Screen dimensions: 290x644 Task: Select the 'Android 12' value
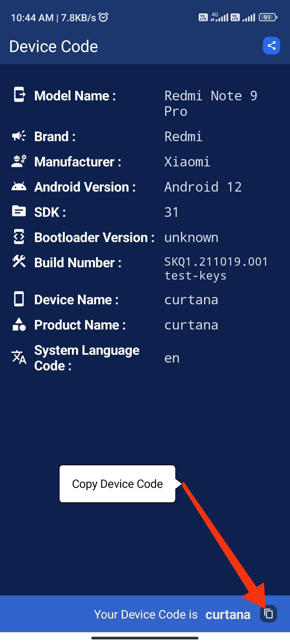(x=203, y=187)
